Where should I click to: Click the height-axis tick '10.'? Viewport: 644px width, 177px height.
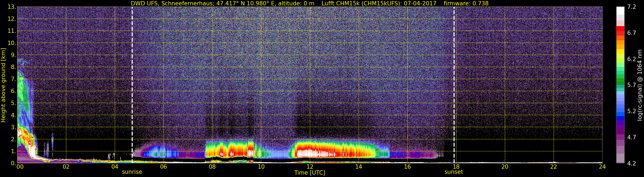(x=12, y=43)
